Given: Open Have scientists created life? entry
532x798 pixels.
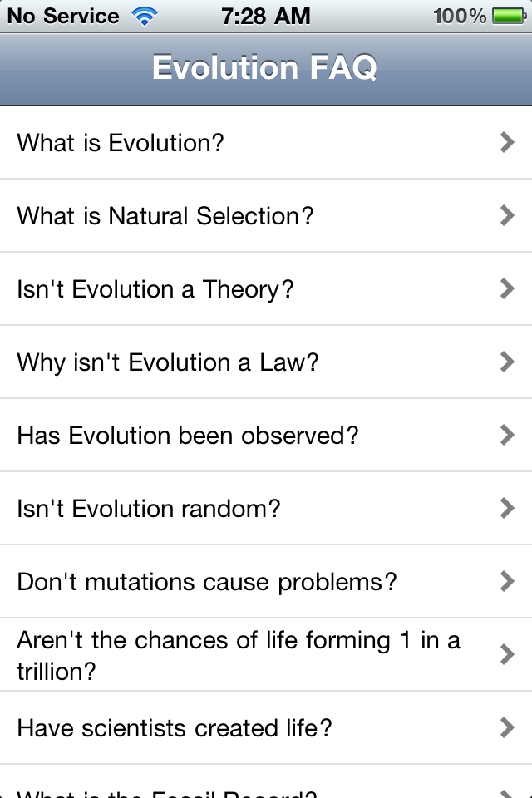Looking at the screenshot, I should click(175, 728).
